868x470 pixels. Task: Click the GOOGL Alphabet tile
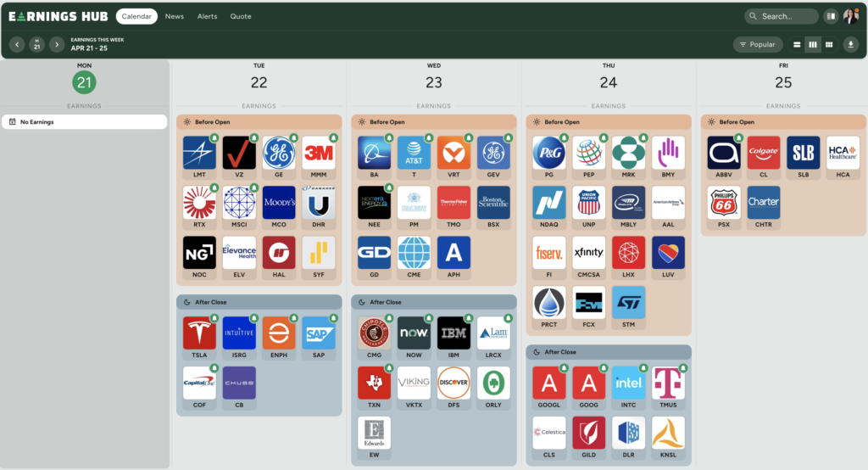[549, 389]
